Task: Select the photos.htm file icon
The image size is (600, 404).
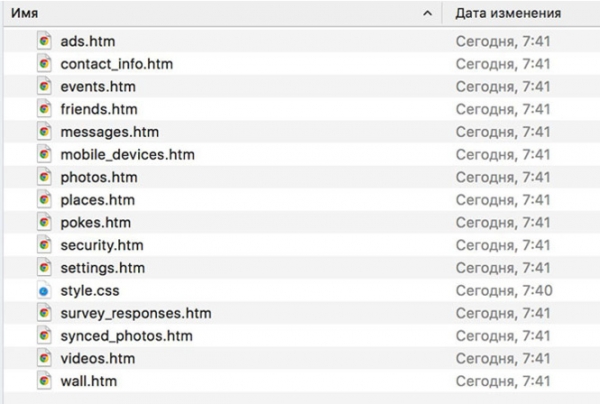Action: point(44,177)
